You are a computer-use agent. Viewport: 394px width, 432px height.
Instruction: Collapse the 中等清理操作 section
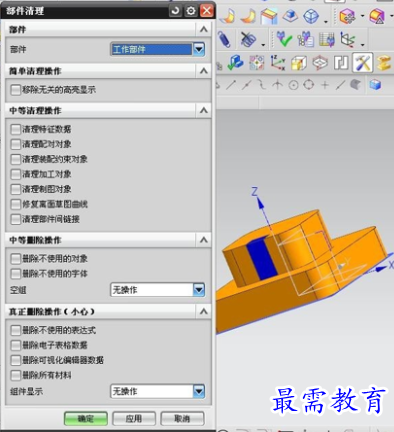point(204,110)
